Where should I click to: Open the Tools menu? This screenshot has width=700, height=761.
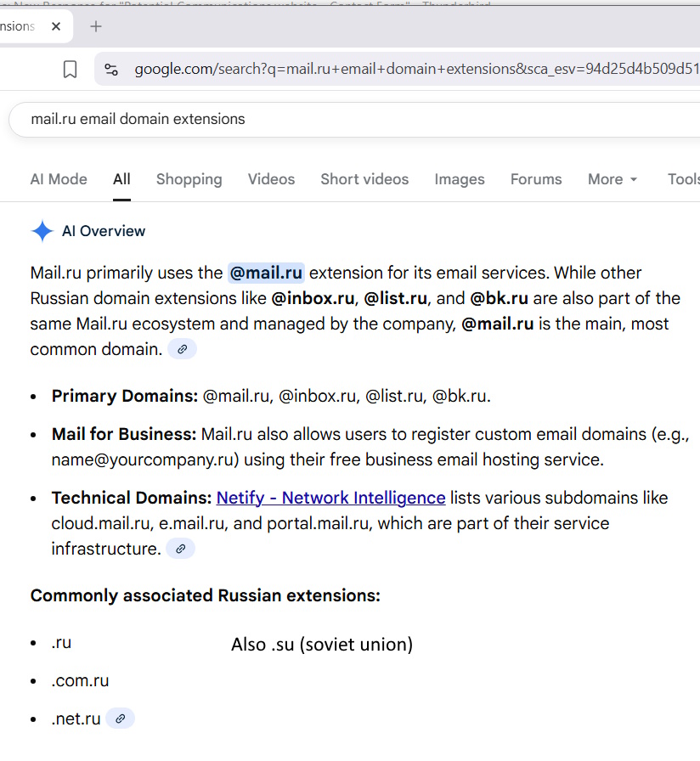coord(683,179)
